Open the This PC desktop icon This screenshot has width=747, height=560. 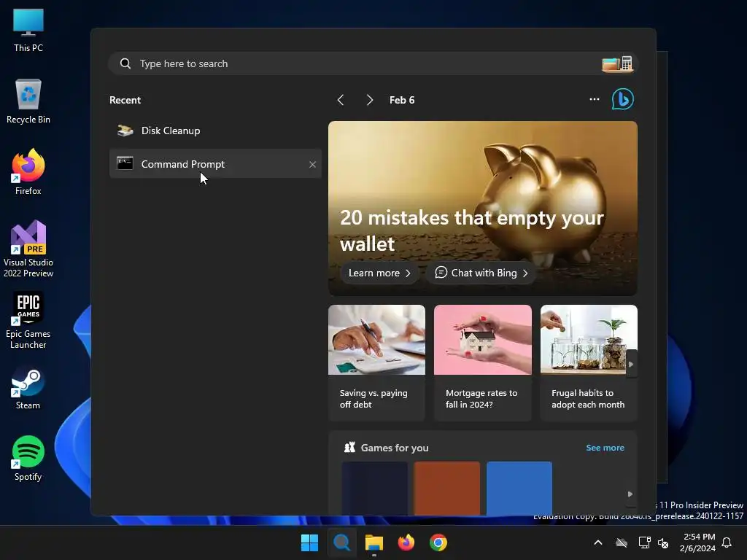[28, 30]
